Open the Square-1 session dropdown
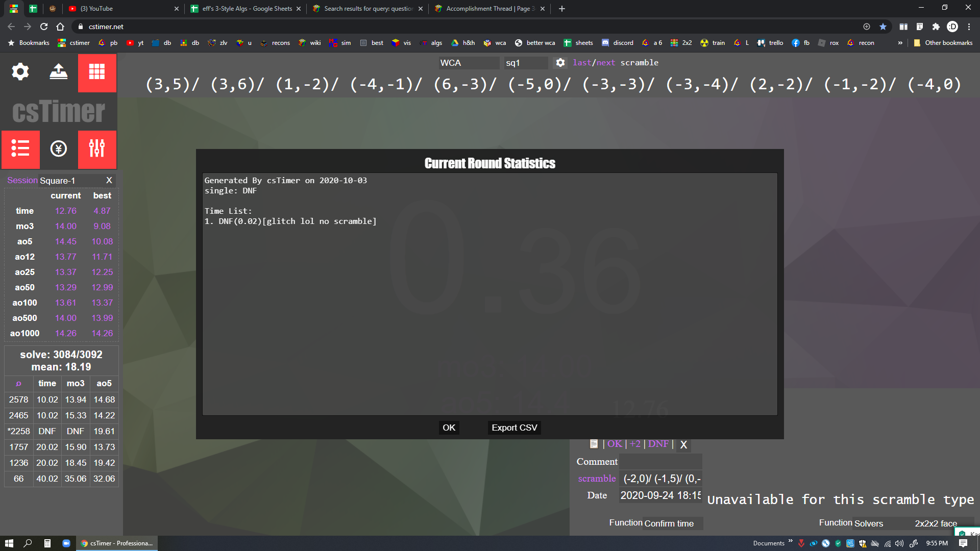The width and height of the screenshot is (980, 551). [70, 181]
